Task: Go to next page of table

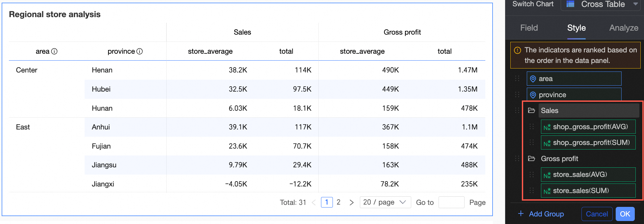Action: 352,202
